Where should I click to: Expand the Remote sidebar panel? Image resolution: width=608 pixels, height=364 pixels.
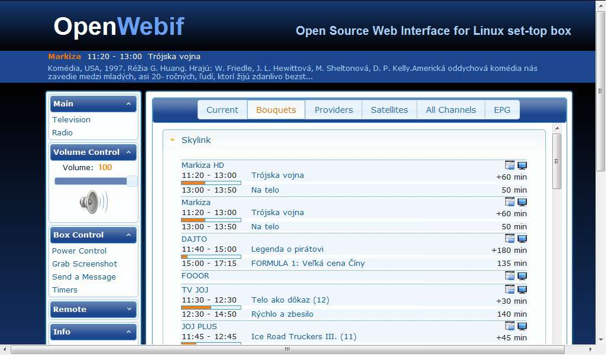tap(129, 310)
